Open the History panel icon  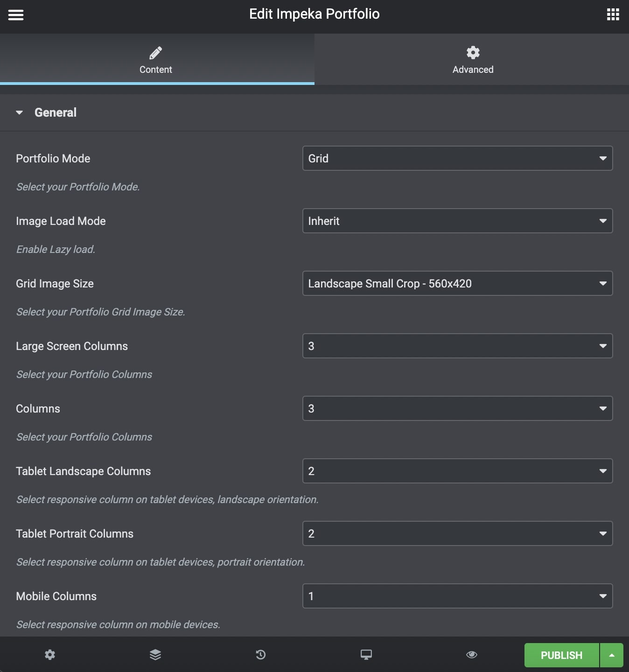click(x=261, y=655)
